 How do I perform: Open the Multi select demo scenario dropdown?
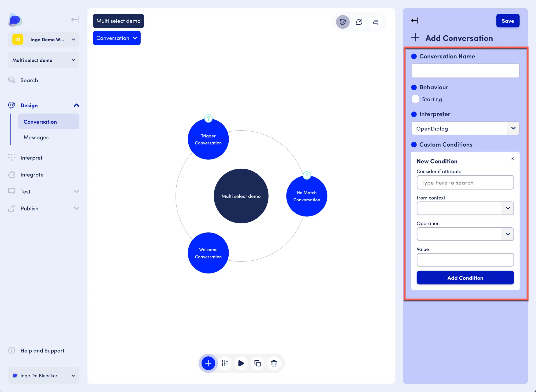(x=44, y=60)
